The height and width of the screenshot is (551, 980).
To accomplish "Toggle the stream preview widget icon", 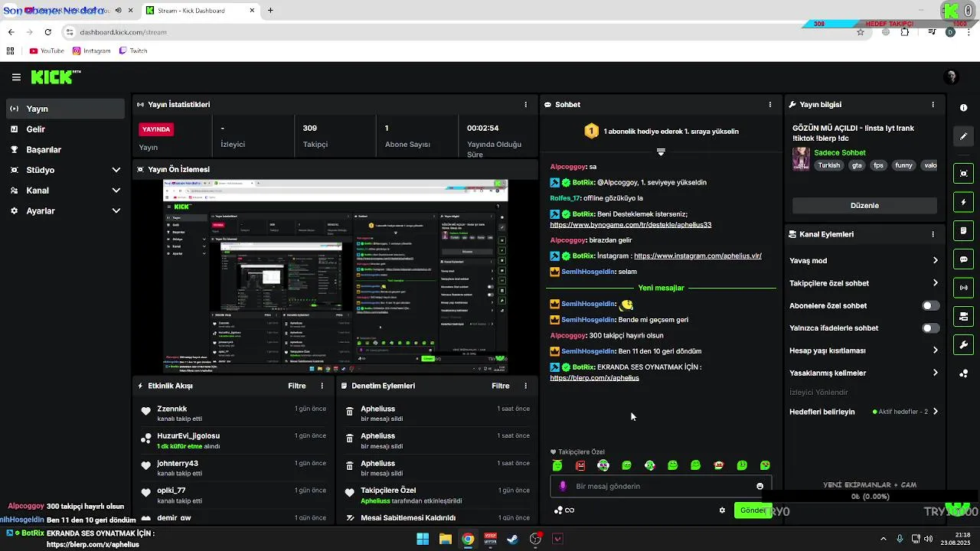I will coord(964,174).
